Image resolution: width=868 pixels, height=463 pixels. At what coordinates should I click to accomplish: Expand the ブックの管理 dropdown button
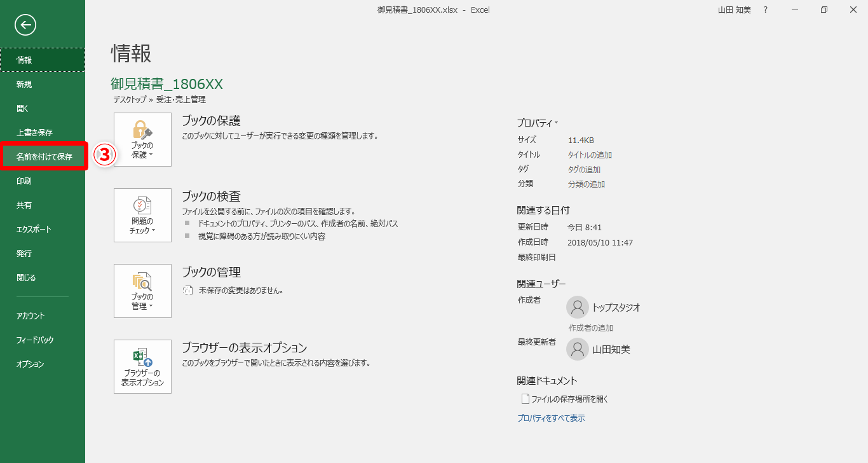142,291
